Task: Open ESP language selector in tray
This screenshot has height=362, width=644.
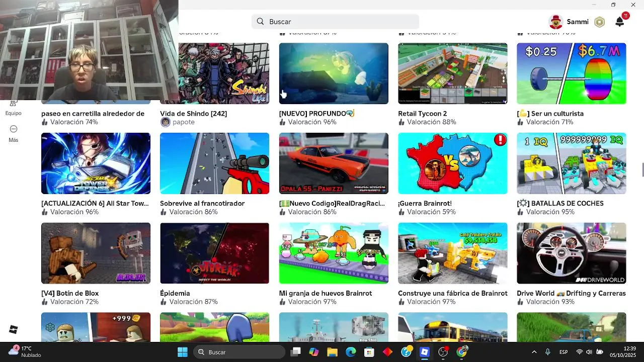Action: 564,352
